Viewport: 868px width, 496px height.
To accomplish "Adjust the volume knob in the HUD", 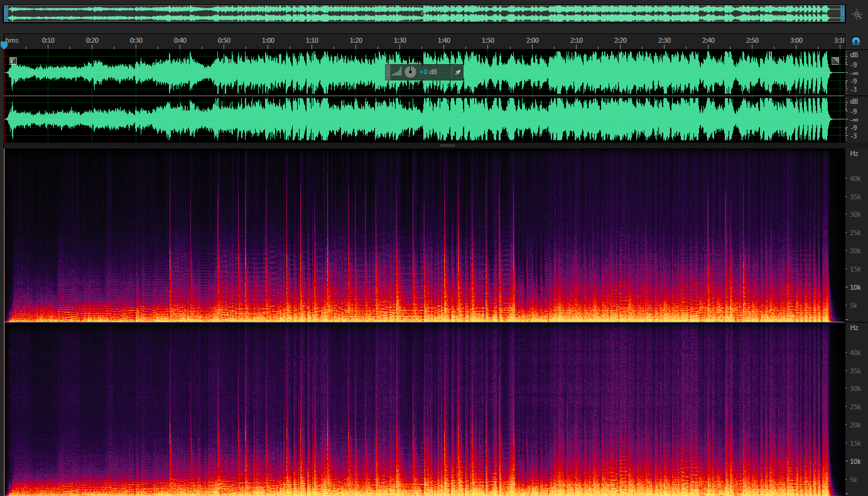I will (411, 72).
